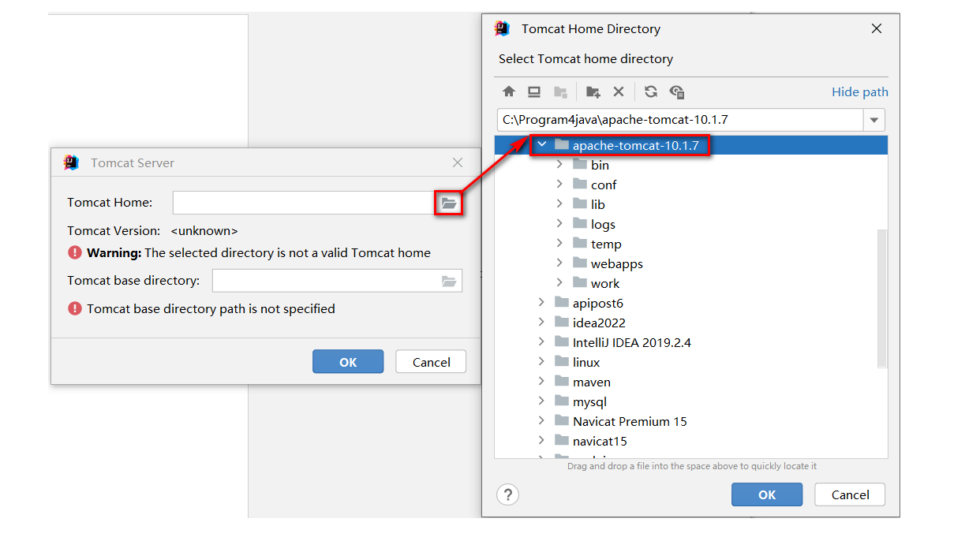The image size is (980, 541).
Task: Select the idea2022 folder
Action: pos(599,323)
